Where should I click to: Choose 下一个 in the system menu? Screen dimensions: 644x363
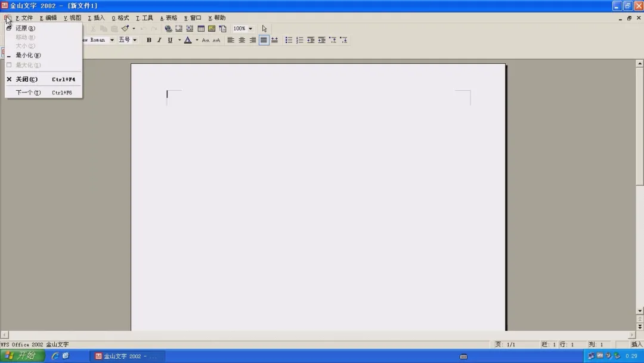[43, 93]
